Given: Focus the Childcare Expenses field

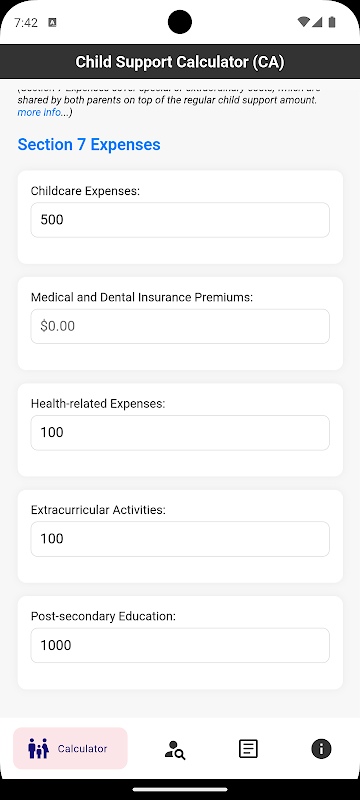Looking at the screenshot, I should (x=180, y=220).
